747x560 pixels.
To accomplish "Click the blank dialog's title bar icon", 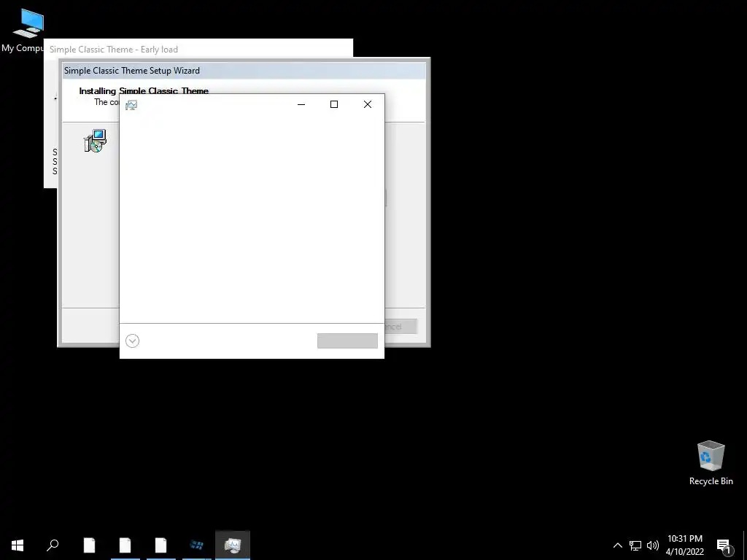I will pos(131,105).
